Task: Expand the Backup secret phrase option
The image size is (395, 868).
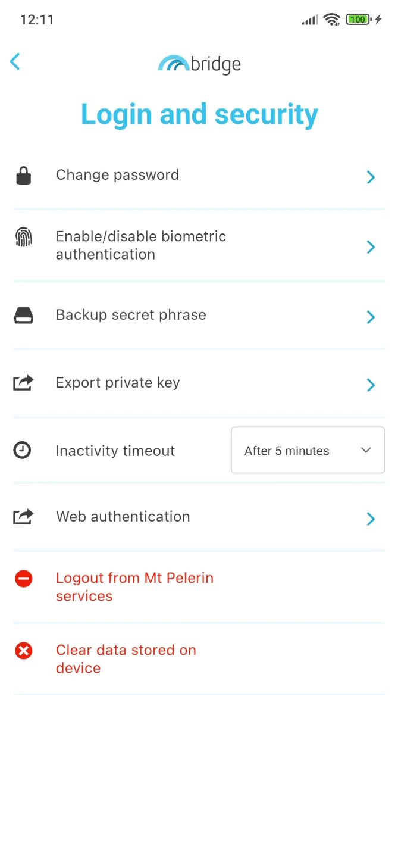Action: (x=370, y=317)
